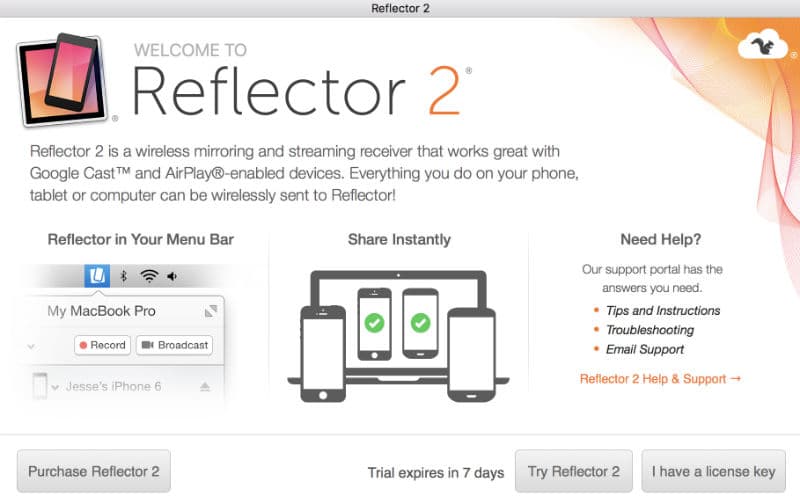
Task: Collapse the chevron left of Record button
Action: [x=31, y=346]
